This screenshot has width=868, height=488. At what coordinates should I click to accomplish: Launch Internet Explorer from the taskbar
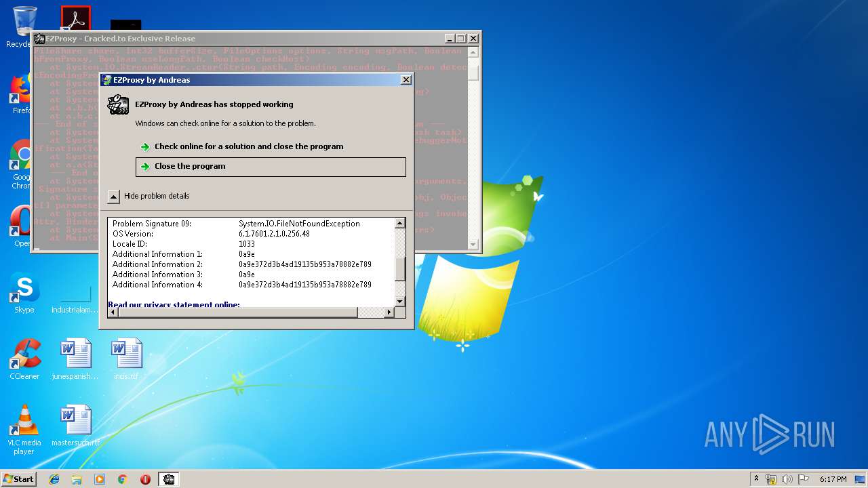[x=54, y=479]
